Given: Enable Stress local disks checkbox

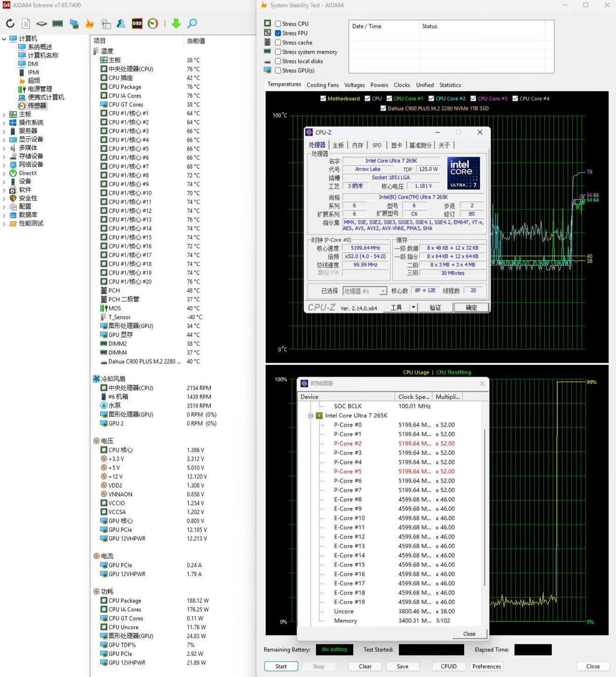Looking at the screenshot, I should click(x=278, y=61).
